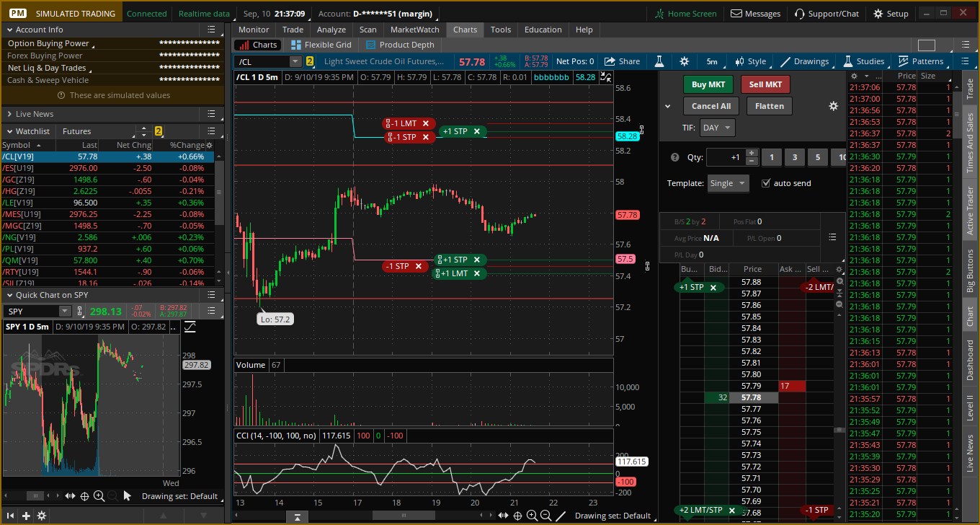Open the Account Info panel menu
Viewport: 980px width, 525px height.
pyautogui.click(x=211, y=30)
